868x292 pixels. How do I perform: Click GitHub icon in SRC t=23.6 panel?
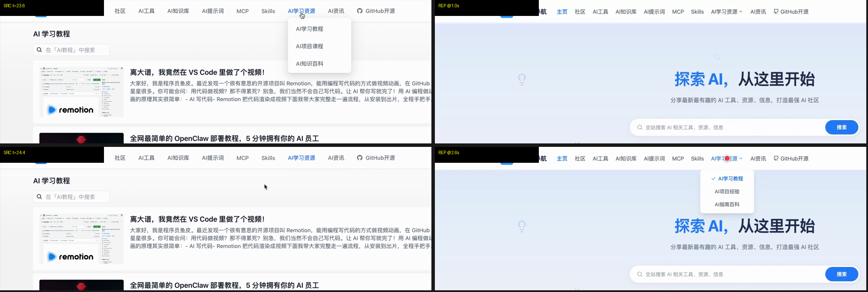click(x=360, y=11)
